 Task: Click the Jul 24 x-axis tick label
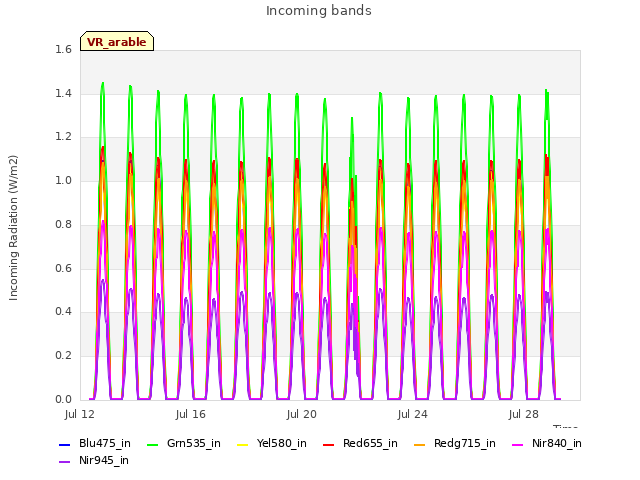pos(413,415)
